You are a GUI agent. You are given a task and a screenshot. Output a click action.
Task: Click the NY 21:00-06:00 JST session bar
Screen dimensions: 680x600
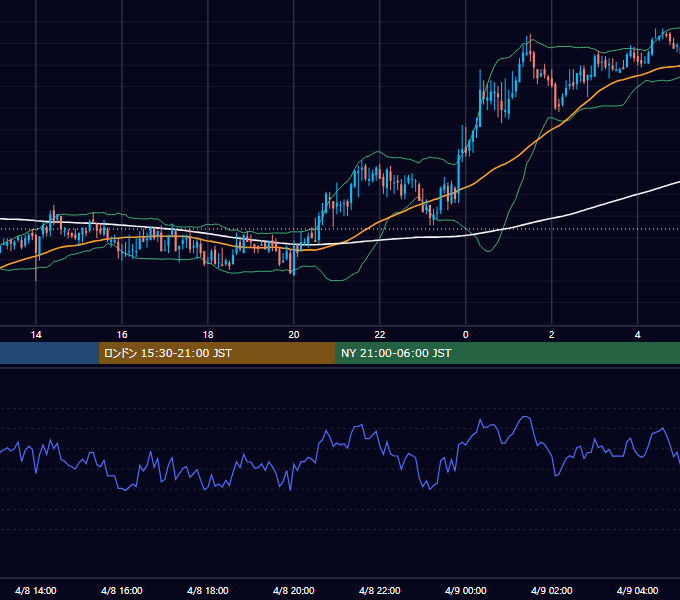[507, 353]
